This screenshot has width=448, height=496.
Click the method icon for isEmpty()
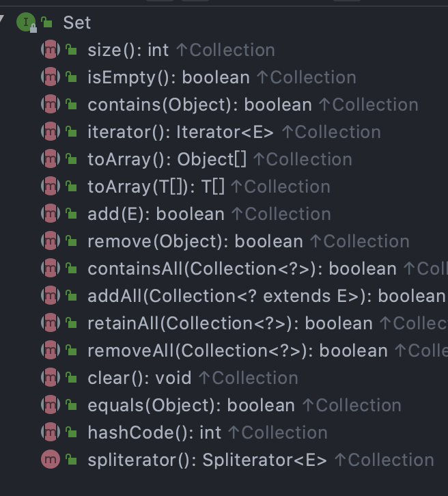point(51,77)
